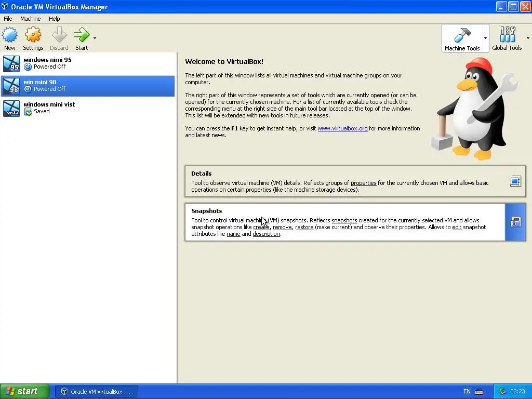Image resolution: width=532 pixels, height=399 pixels.
Task: Open the Windows start button
Action: tap(24, 391)
